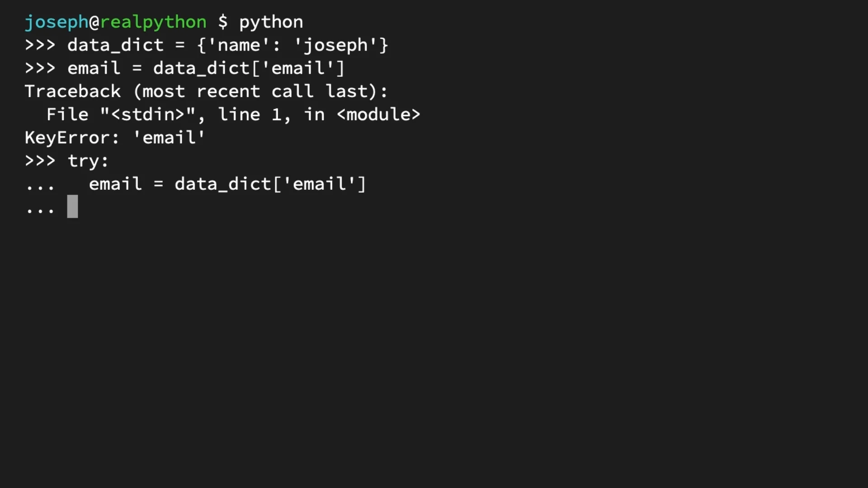Click the 'try:' keyword
The width and height of the screenshot is (868, 488).
pos(88,161)
